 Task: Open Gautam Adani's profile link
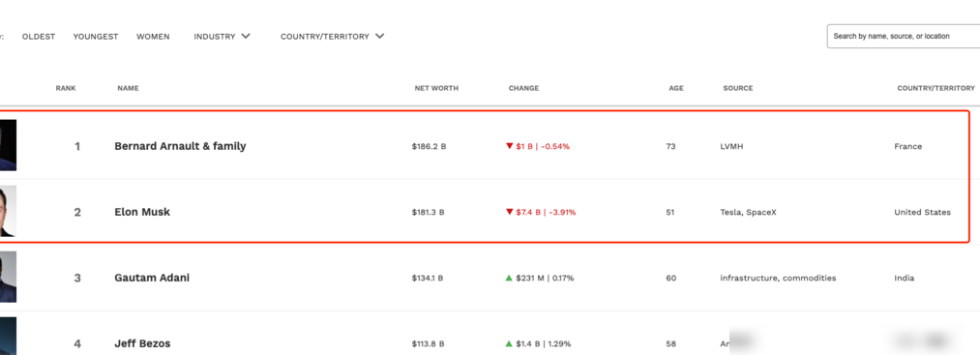click(152, 278)
